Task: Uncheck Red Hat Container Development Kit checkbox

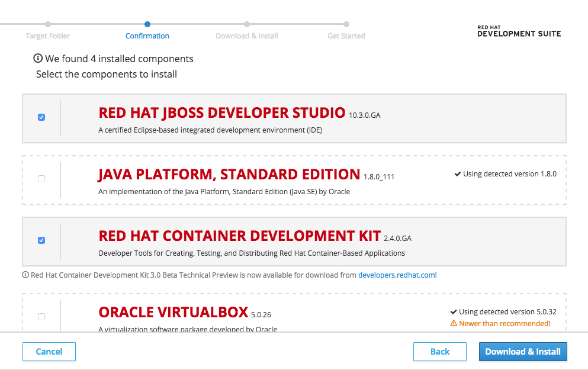Action: (41, 240)
